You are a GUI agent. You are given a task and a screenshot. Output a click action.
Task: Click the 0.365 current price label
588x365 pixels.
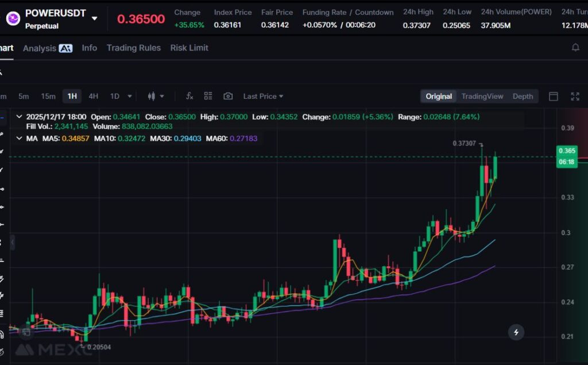(x=567, y=151)
